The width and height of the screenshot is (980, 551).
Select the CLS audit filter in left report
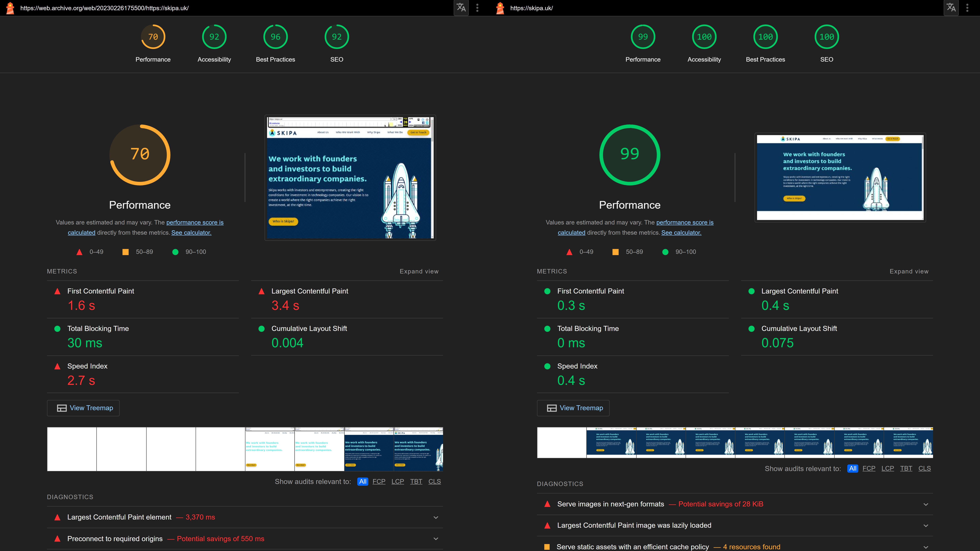[x=435, y=481]
